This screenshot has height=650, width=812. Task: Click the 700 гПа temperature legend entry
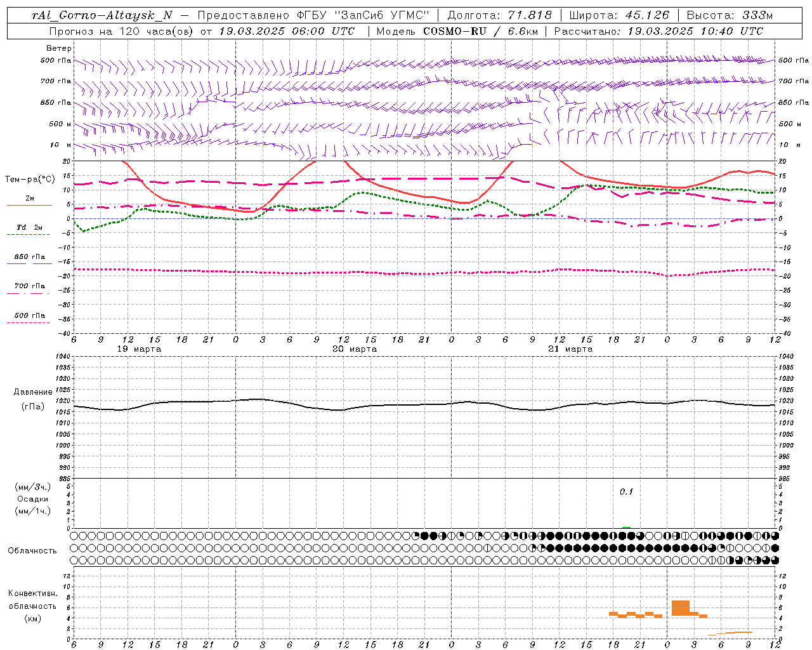pos(30,286)
